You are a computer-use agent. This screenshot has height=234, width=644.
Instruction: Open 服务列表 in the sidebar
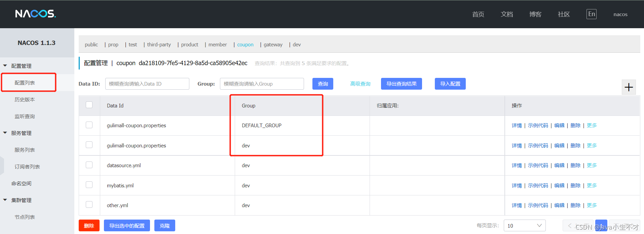[25, 150]
